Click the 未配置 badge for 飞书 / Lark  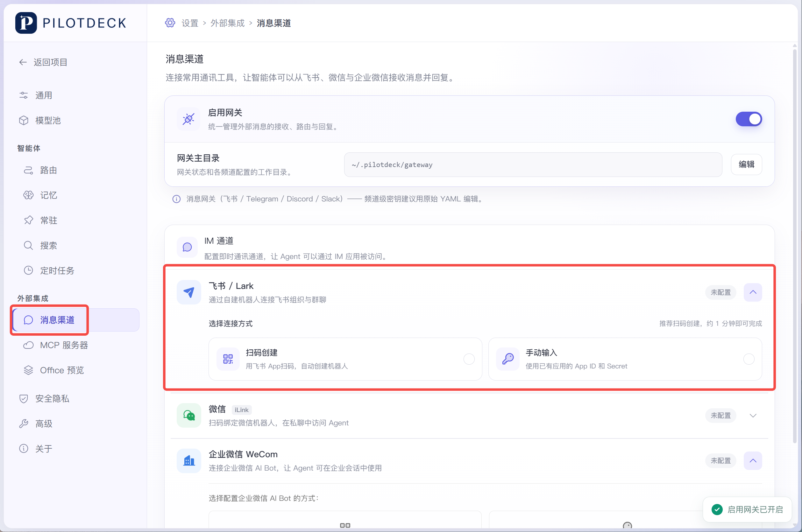720,292
